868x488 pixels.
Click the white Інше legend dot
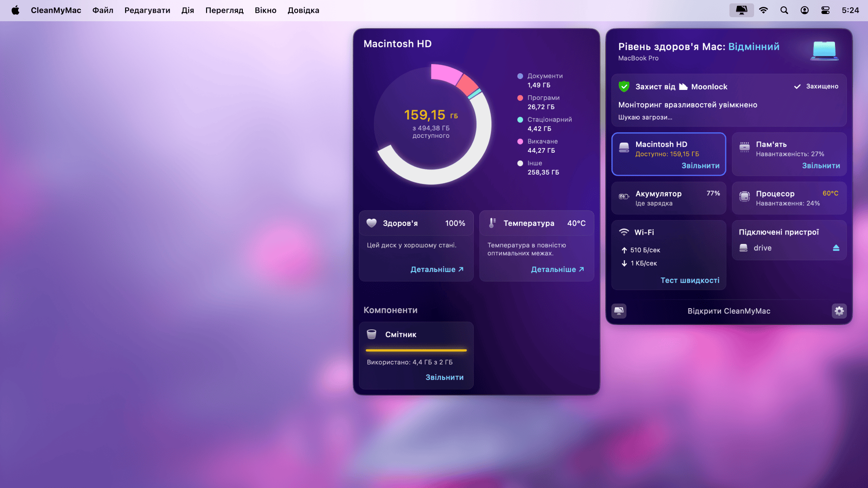pos(520,163)
